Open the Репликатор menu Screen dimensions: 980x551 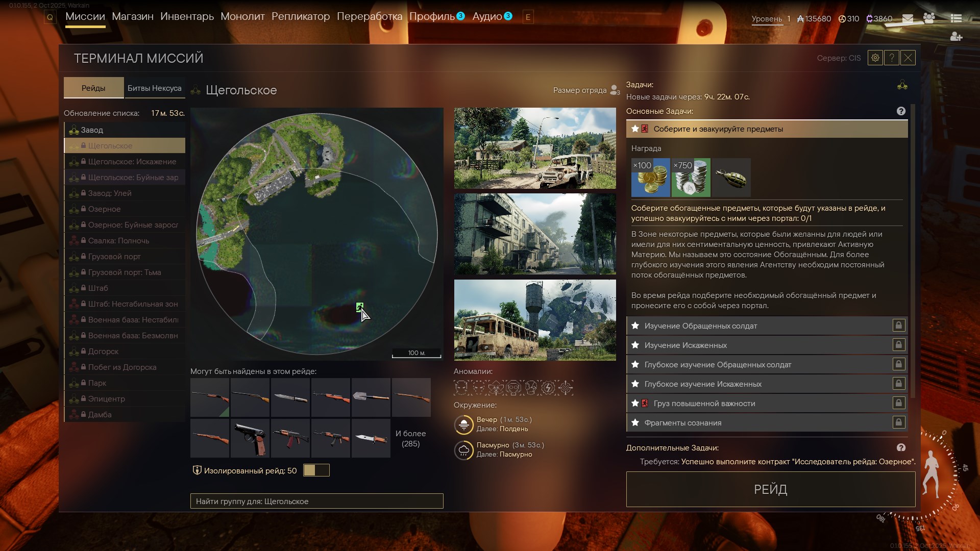(x=301, y=16)
